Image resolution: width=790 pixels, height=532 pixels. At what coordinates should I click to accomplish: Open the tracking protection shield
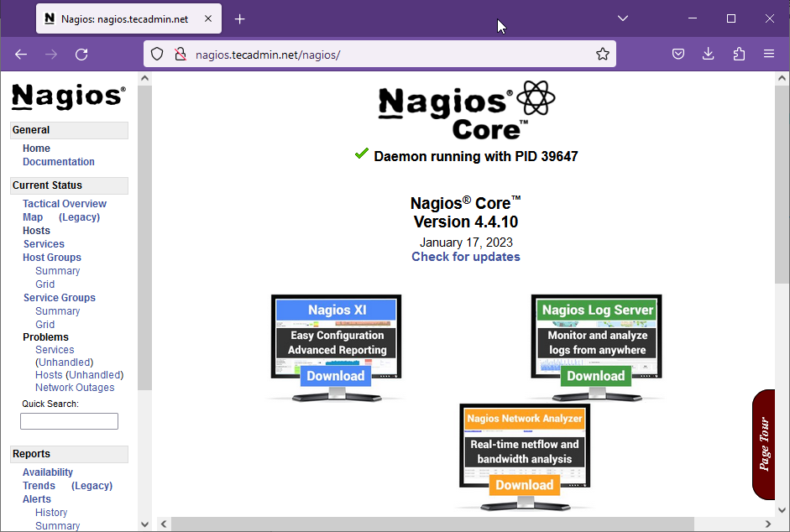point(157,54)
